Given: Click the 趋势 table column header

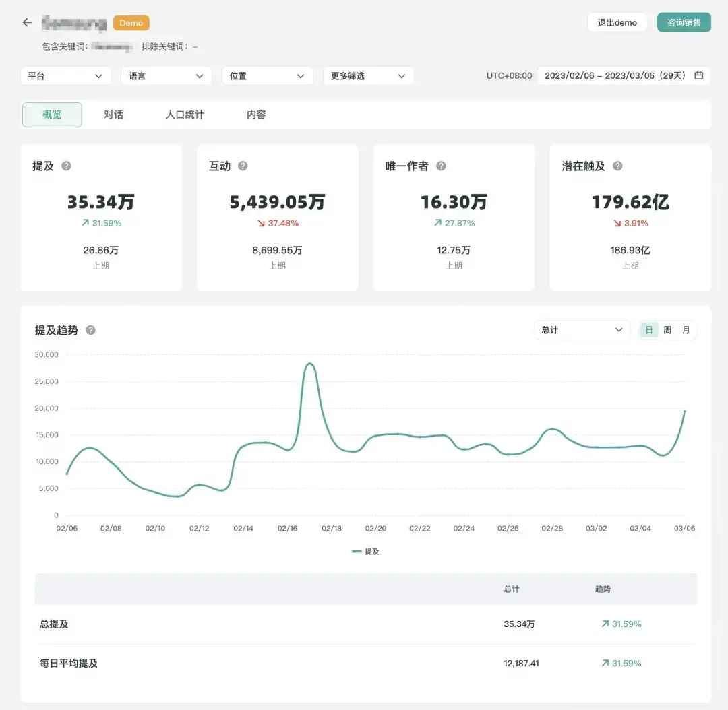Looking at the screenshot, I should click(603, 589).
